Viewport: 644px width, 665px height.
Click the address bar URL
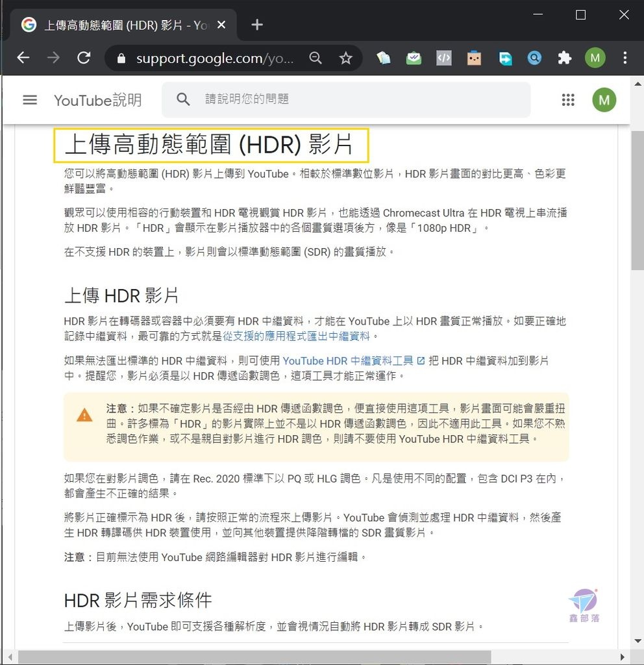click(215, 58)
